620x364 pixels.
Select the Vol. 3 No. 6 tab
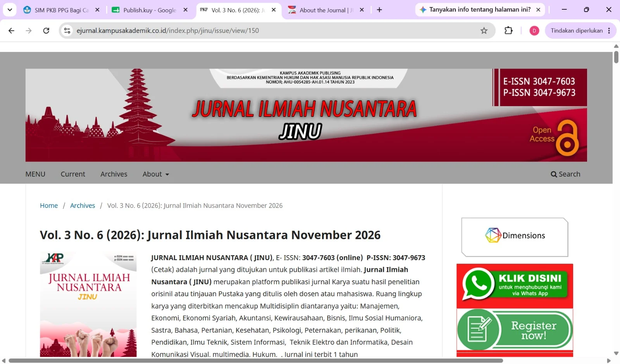238,10
